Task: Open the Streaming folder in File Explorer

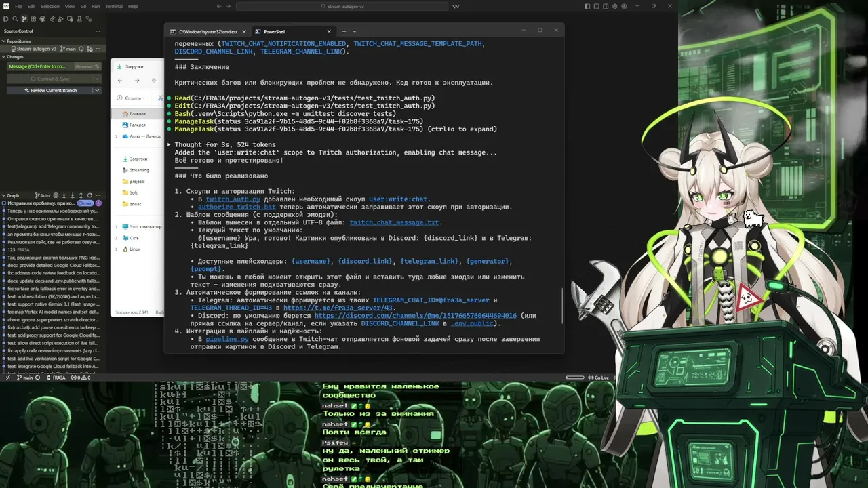Action: (139, 170)
